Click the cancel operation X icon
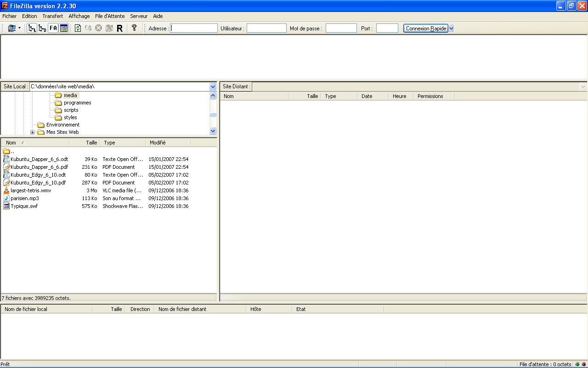The height and width of the screenshot is (368, 588). point(98,28)
